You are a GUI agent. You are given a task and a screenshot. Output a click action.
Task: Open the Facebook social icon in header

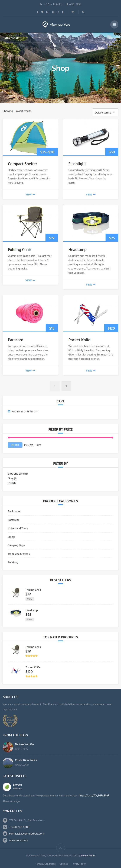(x=37, y=12)
